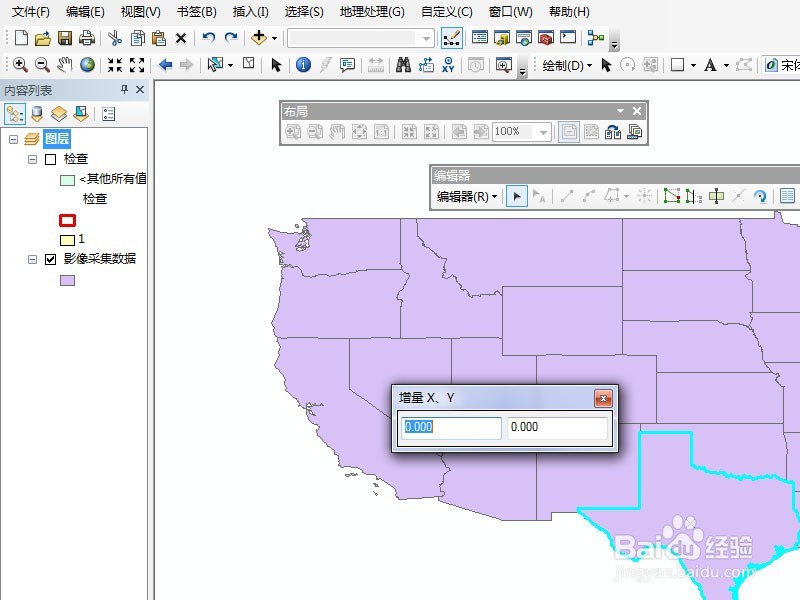This screenshot has width=800, height=600.
Task: Open the 视图(V) menu
Action: click(x=140, y=12)
